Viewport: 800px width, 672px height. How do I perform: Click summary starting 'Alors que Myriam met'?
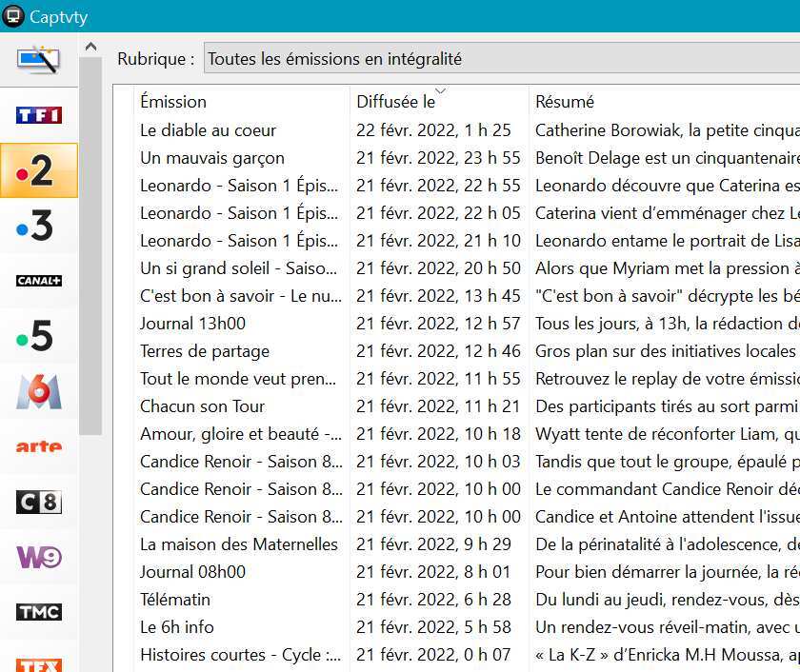coord(668,268)
